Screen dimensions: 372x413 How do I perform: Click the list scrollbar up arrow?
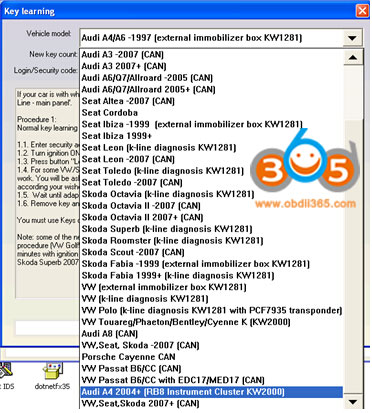[x=352, y=57]
